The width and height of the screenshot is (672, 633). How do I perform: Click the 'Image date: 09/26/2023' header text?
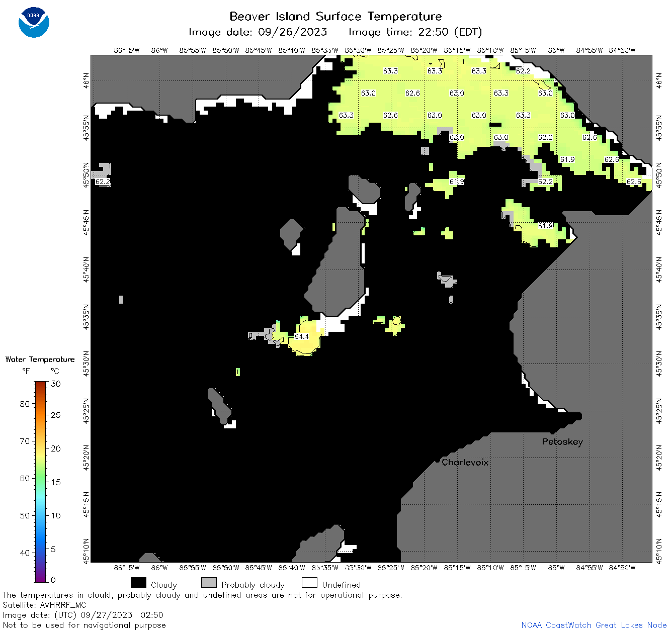click(x=258, y=32)
